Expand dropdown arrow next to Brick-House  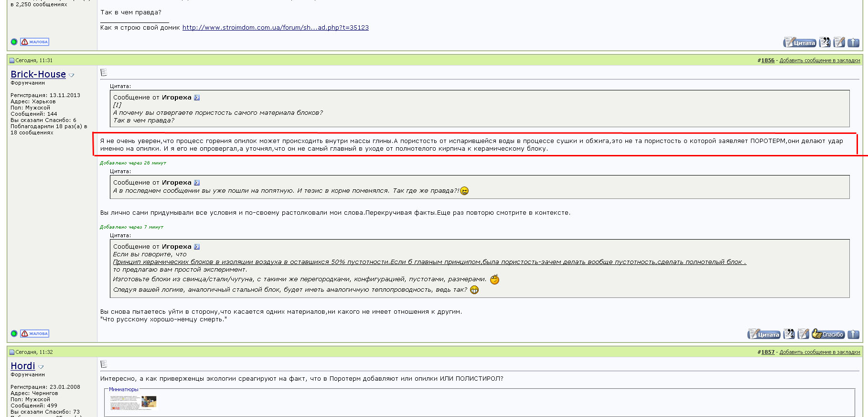(x=72, y=76)
